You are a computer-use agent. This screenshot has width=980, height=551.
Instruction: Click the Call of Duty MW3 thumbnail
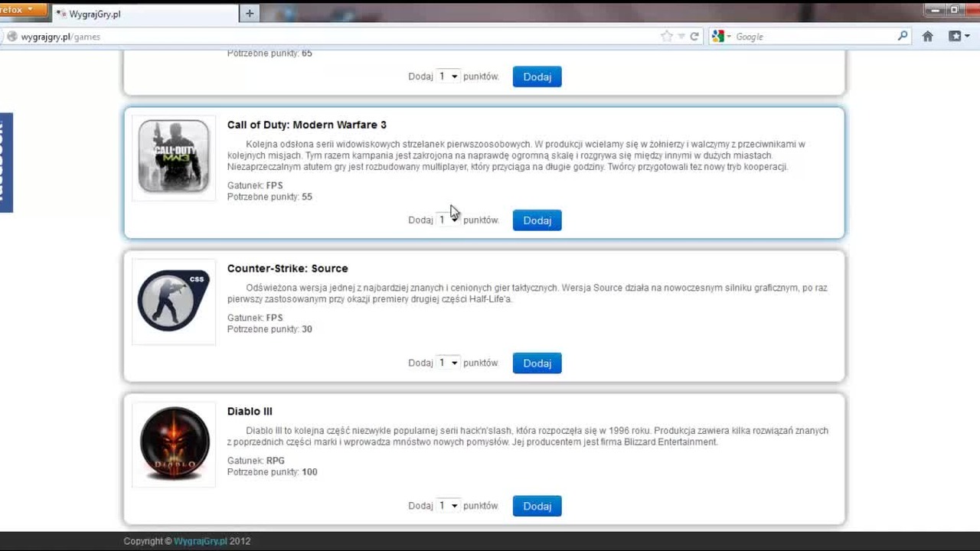(174, 156)
